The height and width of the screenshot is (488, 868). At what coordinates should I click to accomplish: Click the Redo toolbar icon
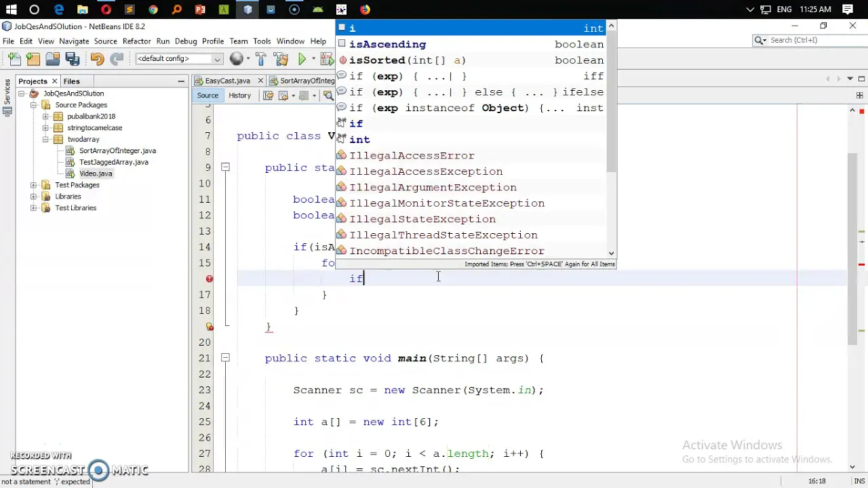point(117,59)
